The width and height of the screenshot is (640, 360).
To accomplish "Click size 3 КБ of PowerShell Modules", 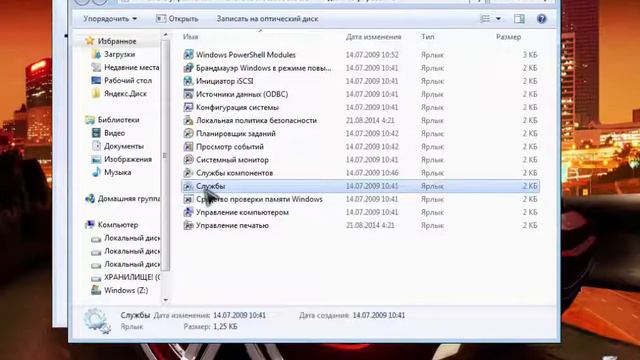I will 530,55.
